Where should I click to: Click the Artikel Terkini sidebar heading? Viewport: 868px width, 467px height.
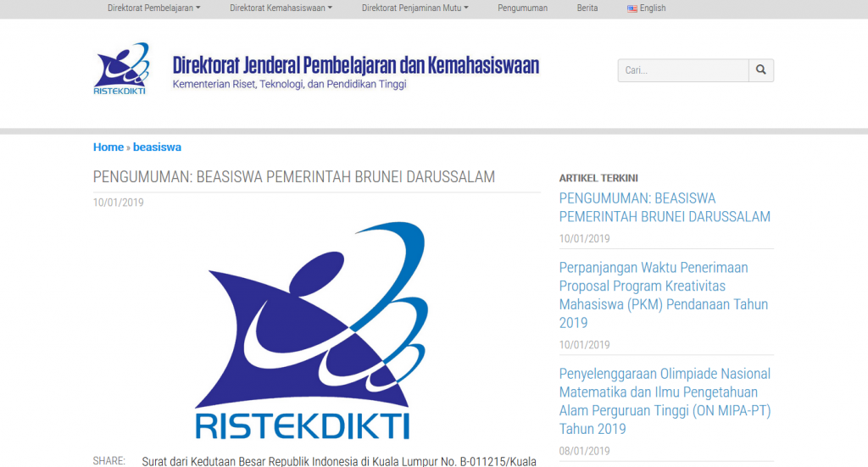click(598, 178)
